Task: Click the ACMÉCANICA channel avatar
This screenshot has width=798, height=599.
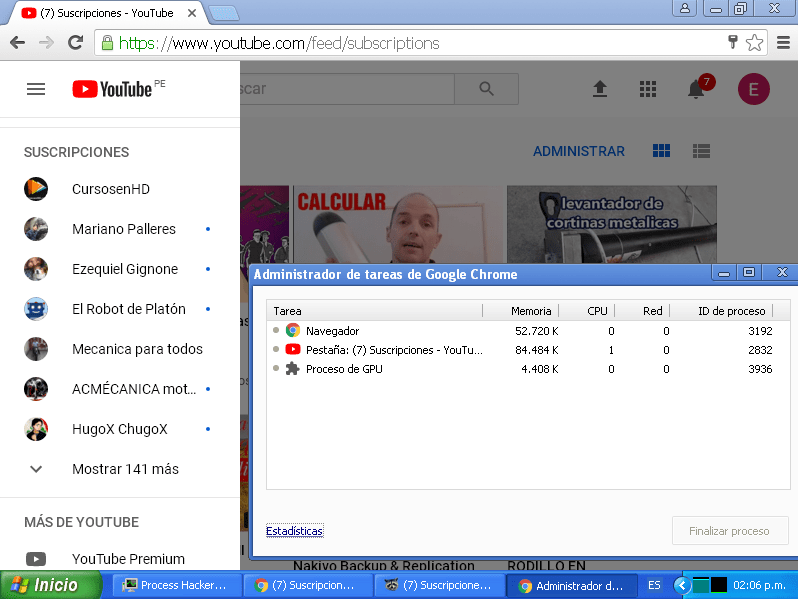Action: [36, 389]
